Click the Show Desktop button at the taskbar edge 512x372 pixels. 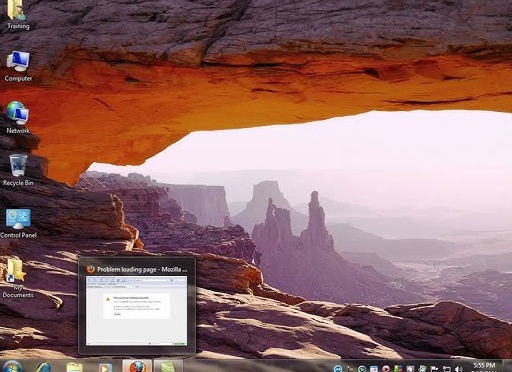507,366
